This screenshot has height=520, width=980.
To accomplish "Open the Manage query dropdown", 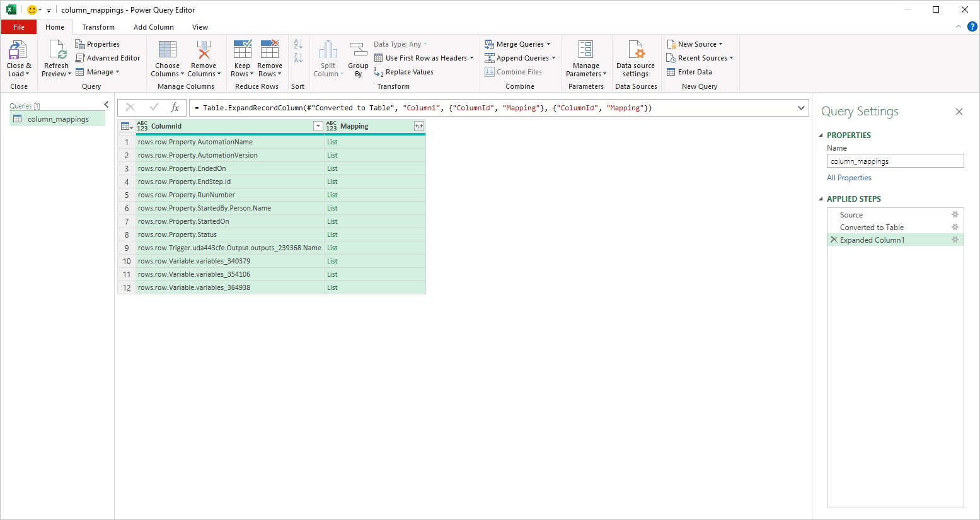I will pos(98,72).
